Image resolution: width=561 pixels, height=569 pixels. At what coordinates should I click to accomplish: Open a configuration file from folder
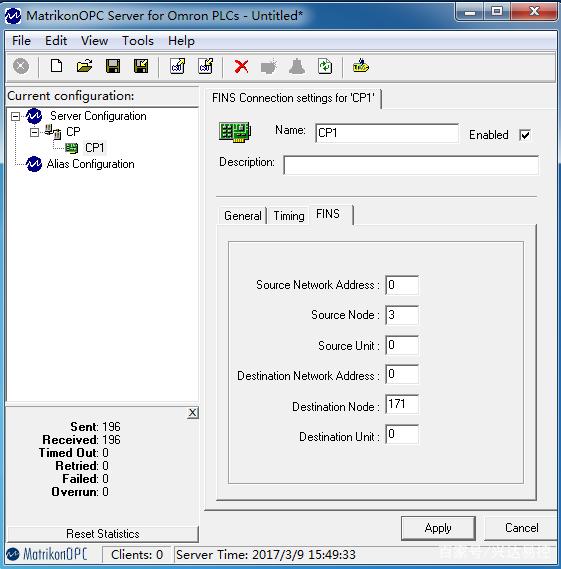point(85,66)
